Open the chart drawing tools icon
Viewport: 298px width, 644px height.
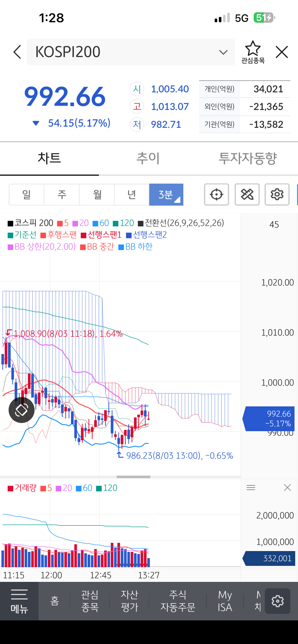[x=247, y=194]
